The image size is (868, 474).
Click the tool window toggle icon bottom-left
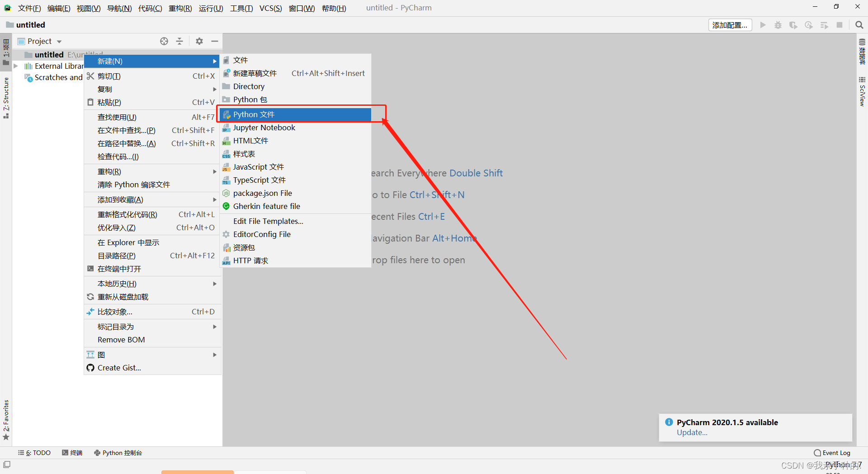(7, 465)
